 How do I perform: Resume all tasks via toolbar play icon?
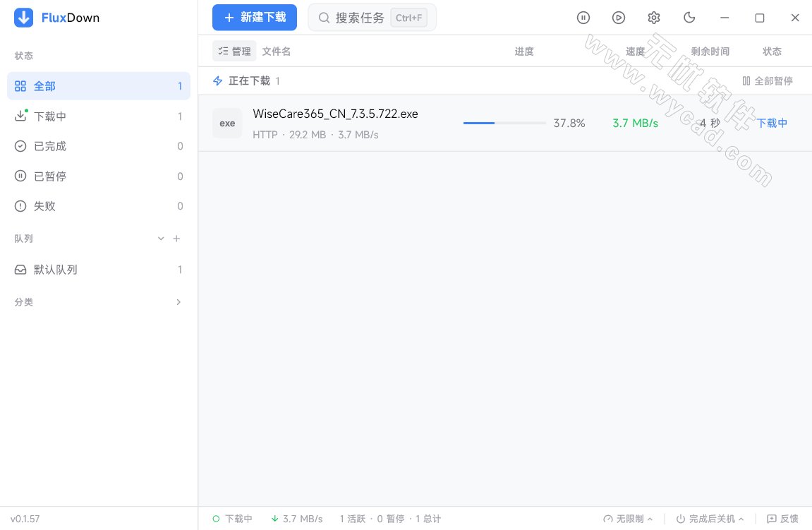click(618, 18)
